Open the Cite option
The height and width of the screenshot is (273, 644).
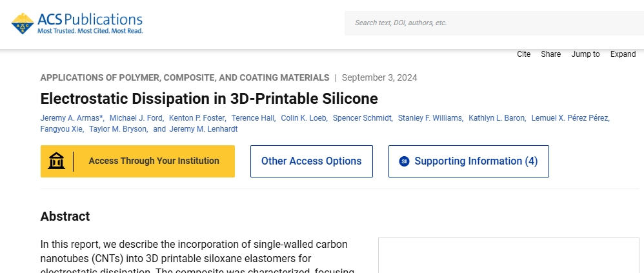point(524,54)
